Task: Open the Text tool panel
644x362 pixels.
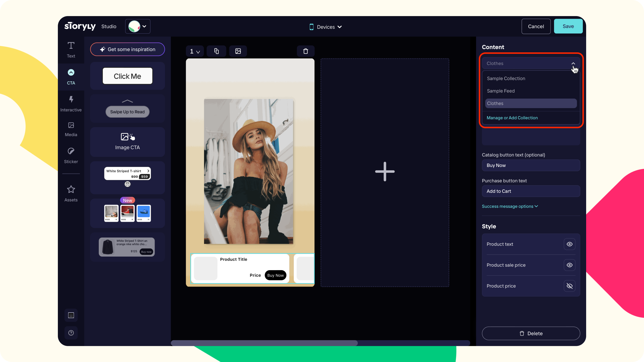Action: coord(71,50)
